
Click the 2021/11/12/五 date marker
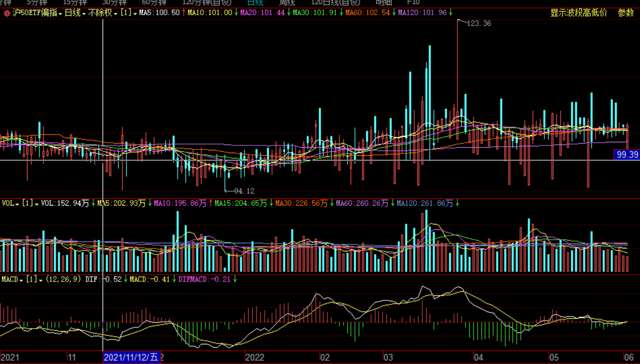click(x=131, y=357)
